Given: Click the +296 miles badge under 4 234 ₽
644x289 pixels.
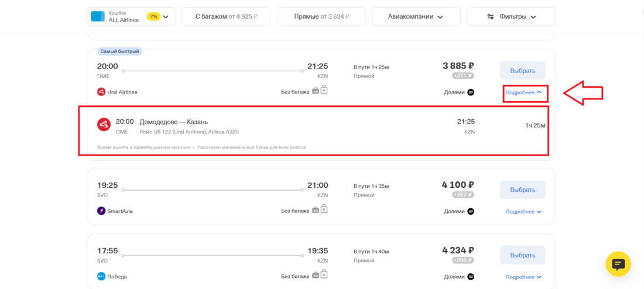Looking at the screenshot, I should click(463, 260).
